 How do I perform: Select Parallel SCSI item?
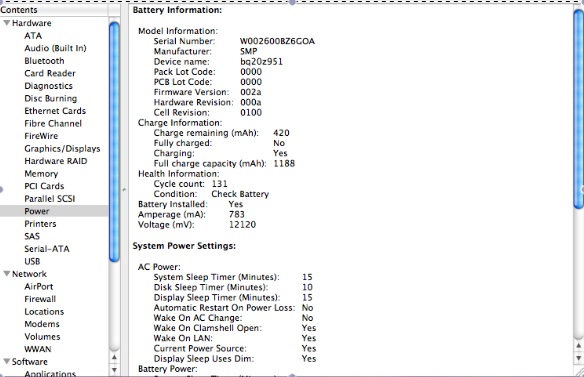50,199
